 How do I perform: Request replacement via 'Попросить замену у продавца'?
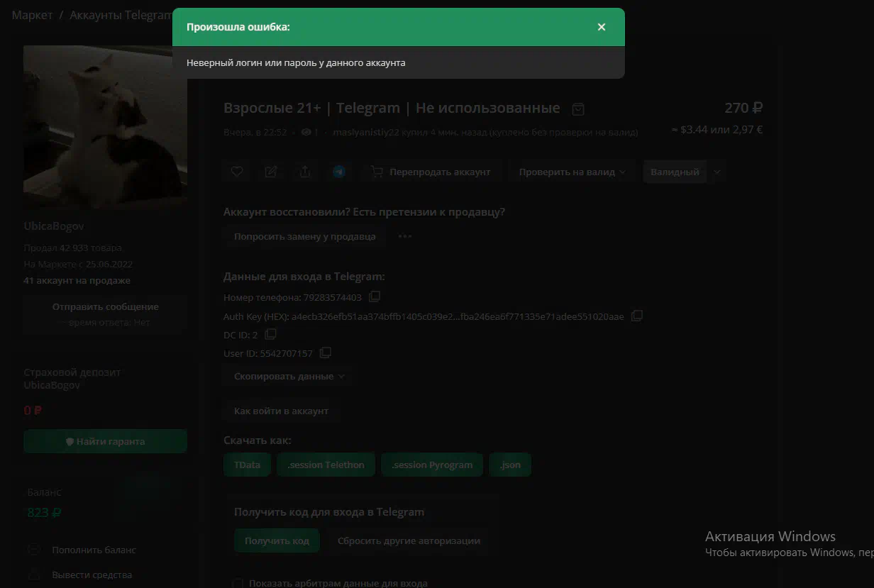click(x=305, y=236)
